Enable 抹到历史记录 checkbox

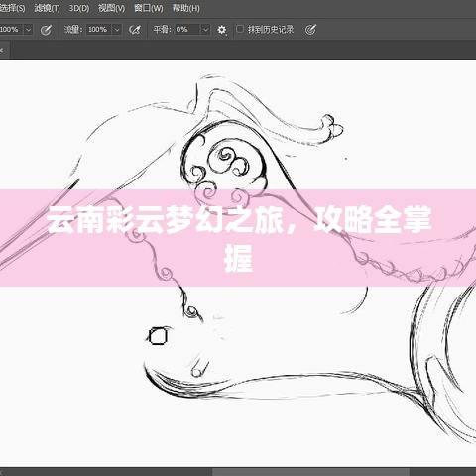[240, 29]
